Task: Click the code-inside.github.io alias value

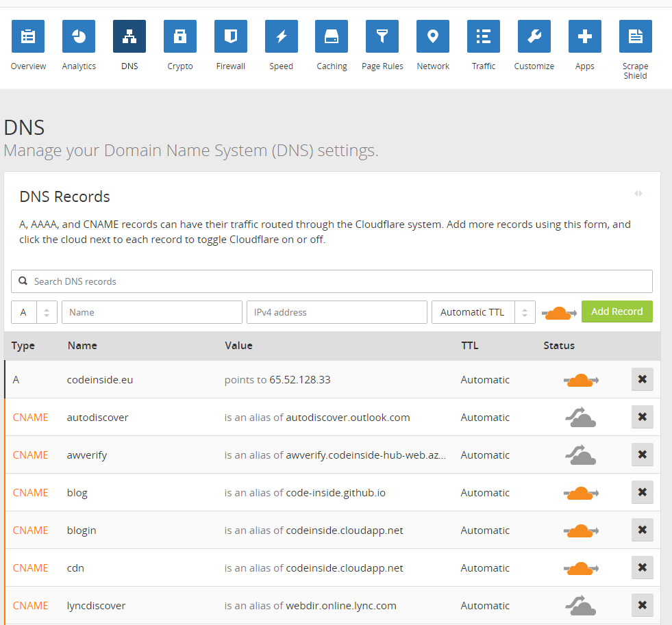Action: [x=336, y=493]
